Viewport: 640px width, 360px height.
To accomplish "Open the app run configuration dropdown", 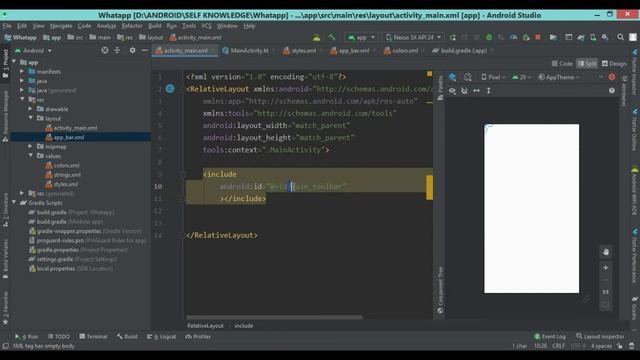I will click(361, 37).
